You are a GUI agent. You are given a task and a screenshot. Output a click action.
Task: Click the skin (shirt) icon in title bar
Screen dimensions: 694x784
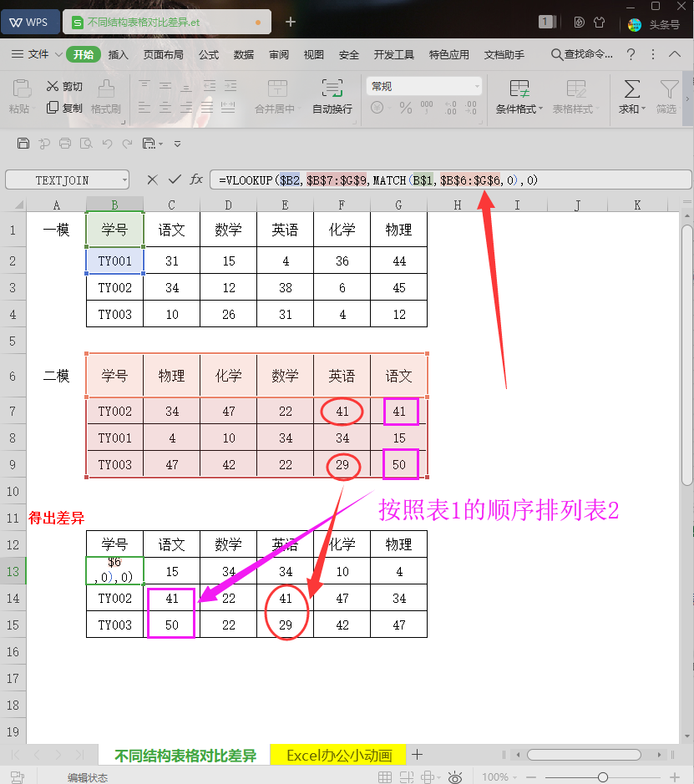[x=599, y=23]
